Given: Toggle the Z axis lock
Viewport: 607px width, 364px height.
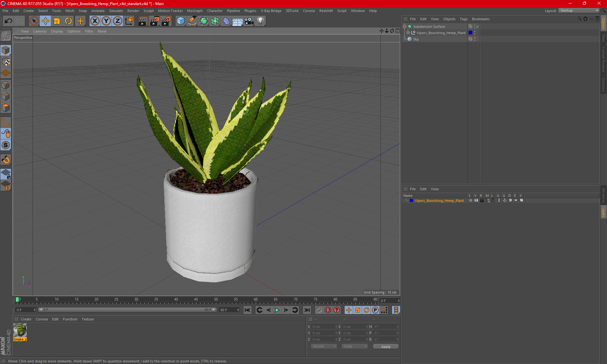Looking at the screenshot, I should (118, 21).
